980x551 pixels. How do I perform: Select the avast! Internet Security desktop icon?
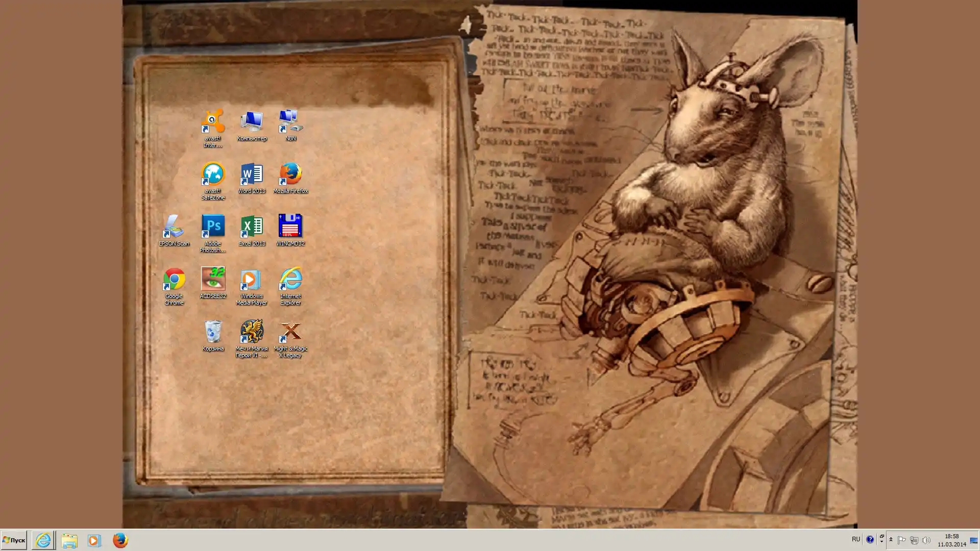coord(213,121)
